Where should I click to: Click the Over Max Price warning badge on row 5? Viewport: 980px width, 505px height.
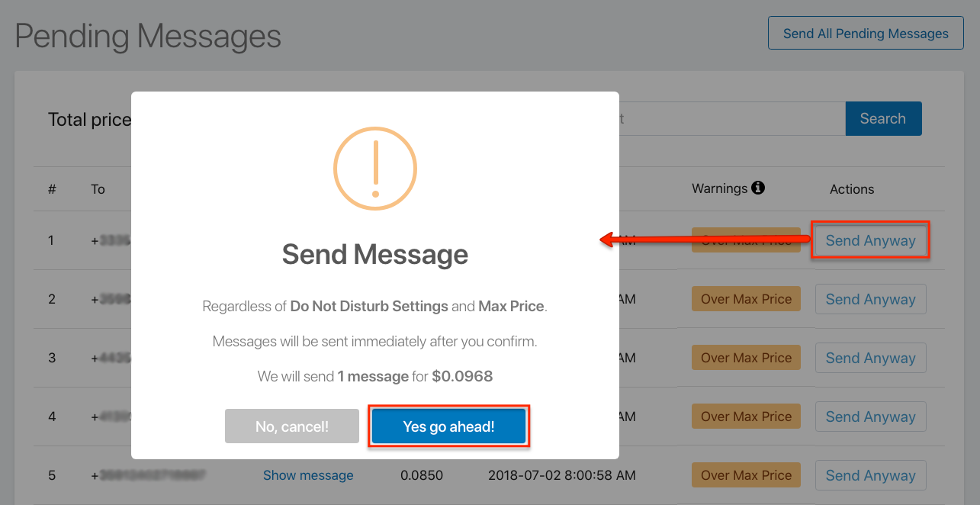pyautogui.click(x=746, y=474)
